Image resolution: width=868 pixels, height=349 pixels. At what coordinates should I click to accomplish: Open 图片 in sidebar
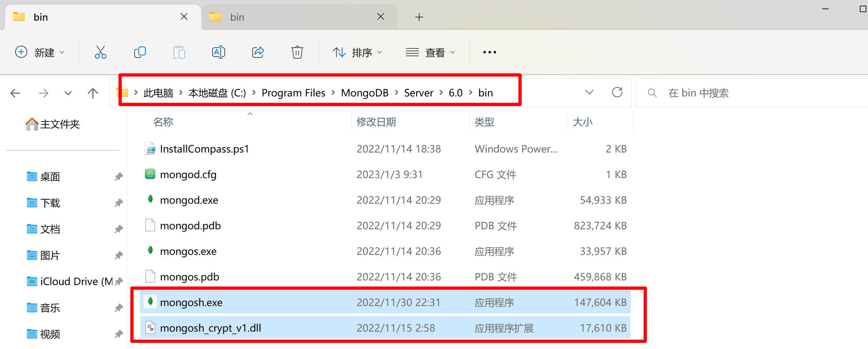coord(43,255)
